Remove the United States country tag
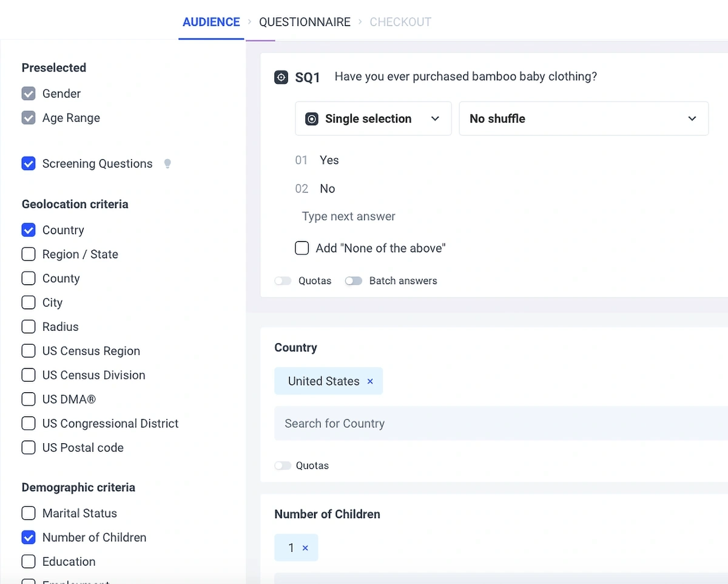728x584 pixels. (x=370, y=381)
